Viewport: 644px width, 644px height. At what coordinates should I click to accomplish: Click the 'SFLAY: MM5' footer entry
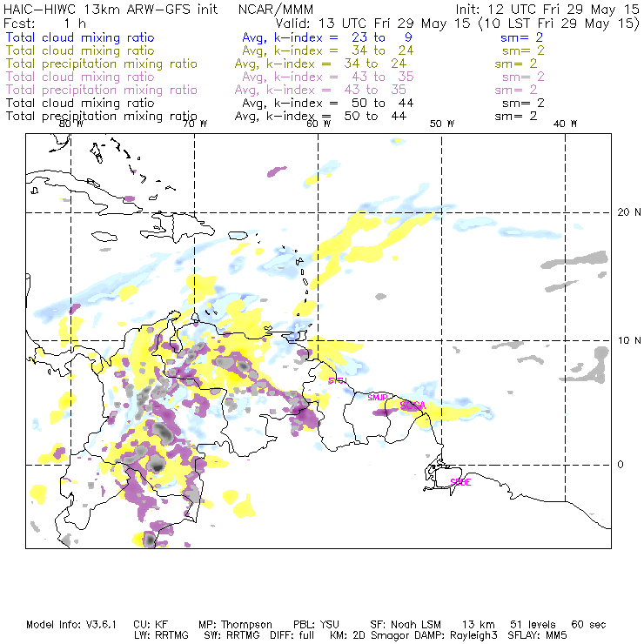537,635
